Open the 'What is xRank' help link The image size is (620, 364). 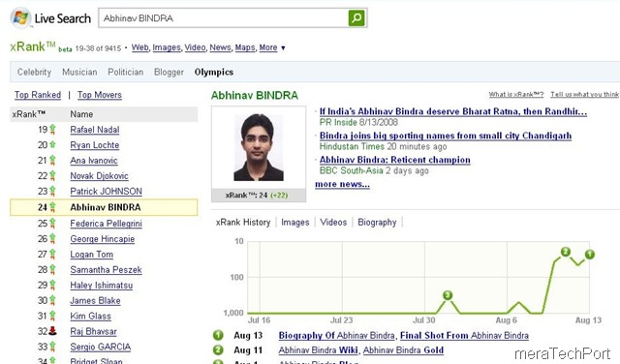pyautogui.click(x=516, y=95)
